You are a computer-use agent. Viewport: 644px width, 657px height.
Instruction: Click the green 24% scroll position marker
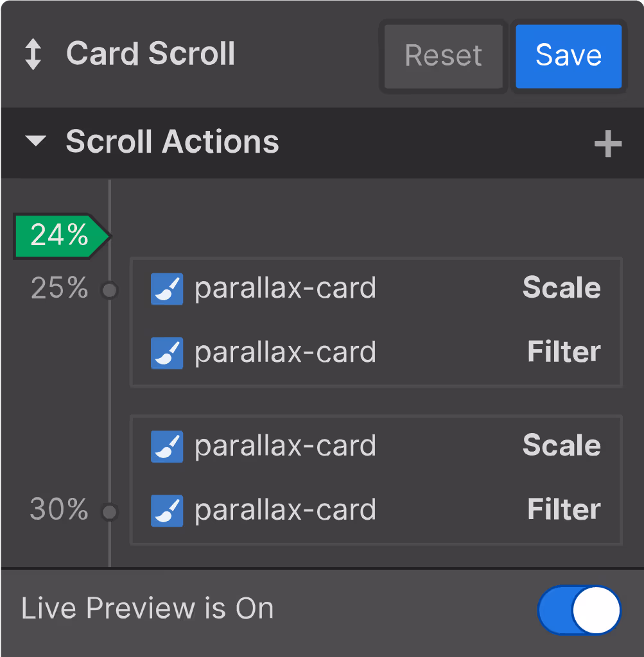click(x=59, y=236)
